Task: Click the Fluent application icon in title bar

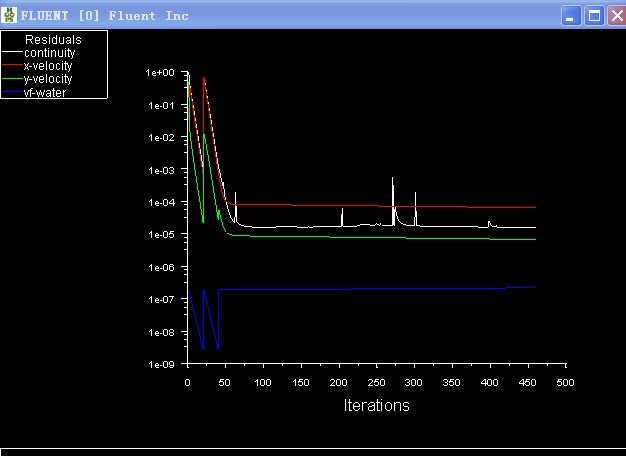Action: click(x=10, y=15)
